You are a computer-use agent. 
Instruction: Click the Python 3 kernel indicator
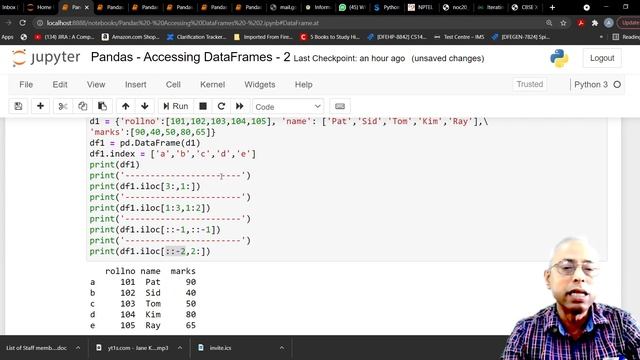click(x=597, y=84)
